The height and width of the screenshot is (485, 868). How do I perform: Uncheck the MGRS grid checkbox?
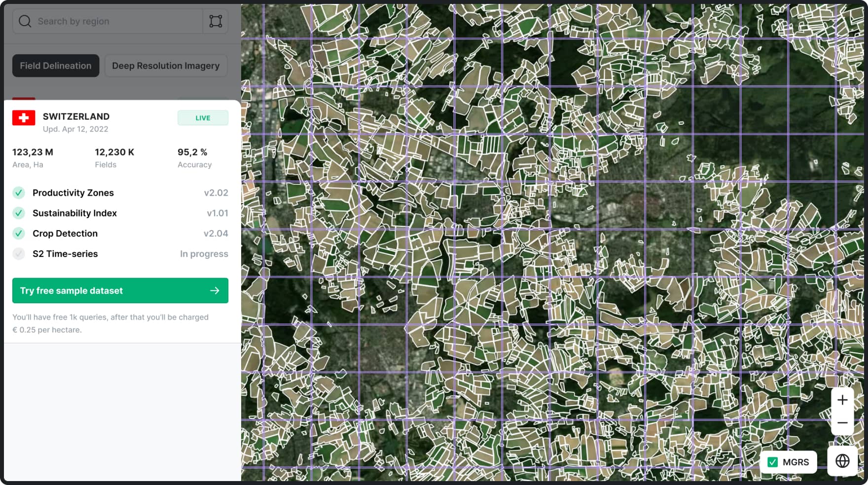coord(773,462)
